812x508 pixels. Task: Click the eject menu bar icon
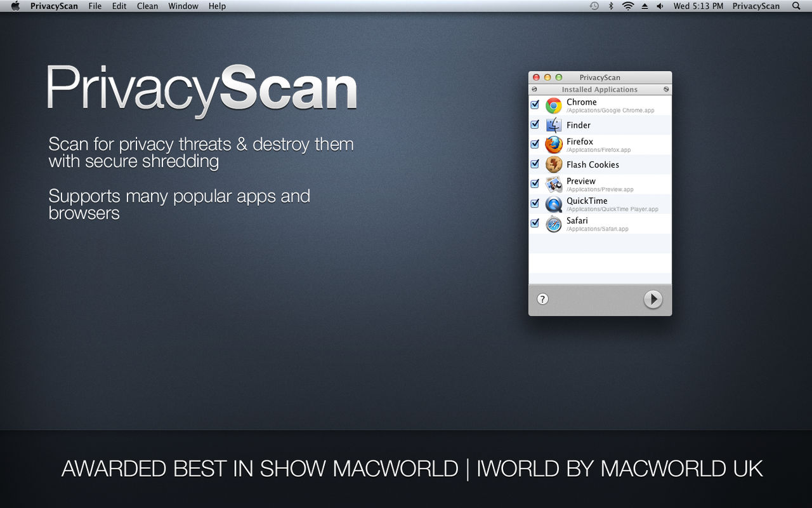point(645,6)
